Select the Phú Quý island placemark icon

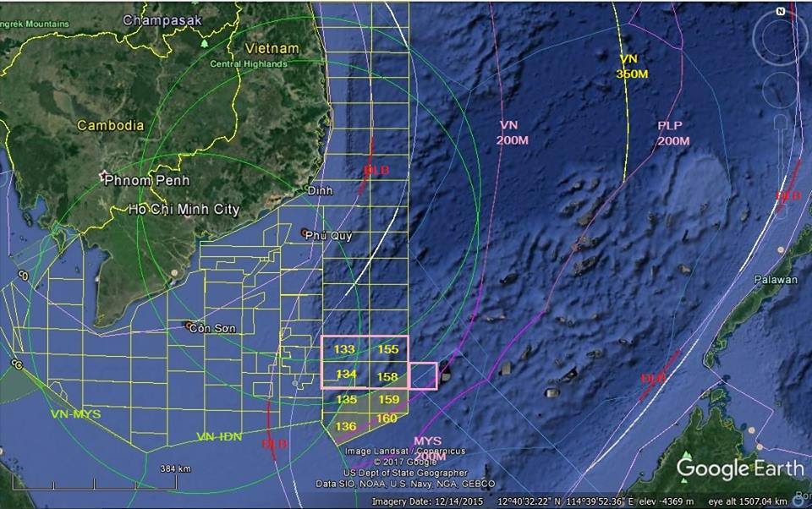305,232
